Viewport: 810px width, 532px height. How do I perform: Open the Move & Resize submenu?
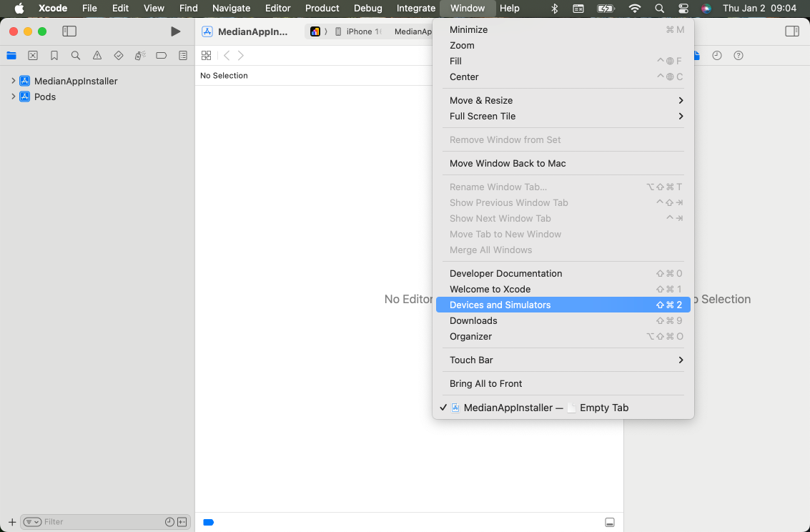pos(564,100)
